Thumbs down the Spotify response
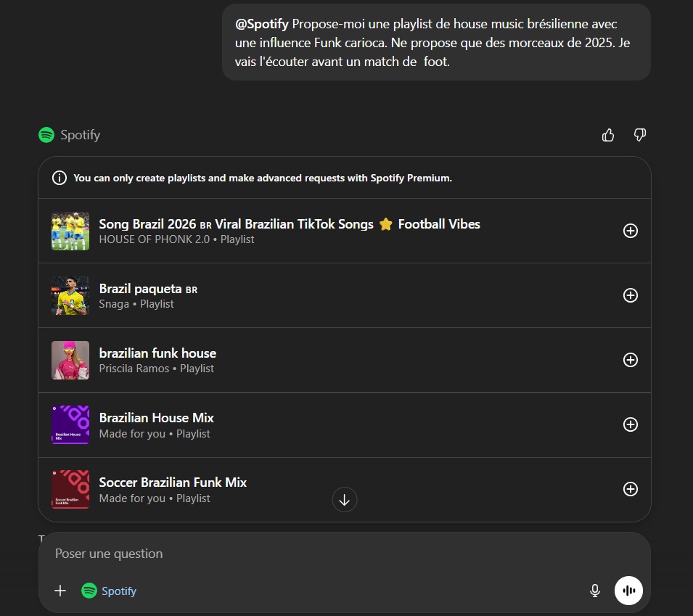Image resolution: width=693 pixels, height=616 pixels. (639, 135)
